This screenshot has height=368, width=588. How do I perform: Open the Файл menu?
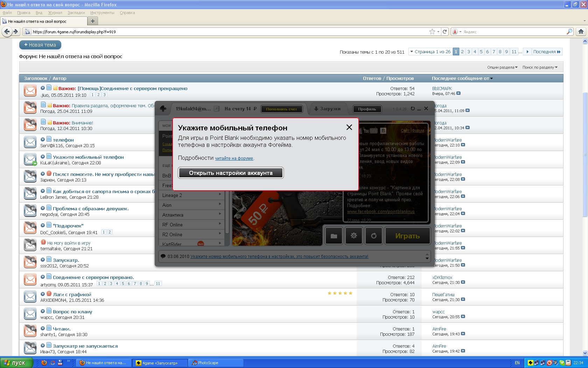(7, 13)
